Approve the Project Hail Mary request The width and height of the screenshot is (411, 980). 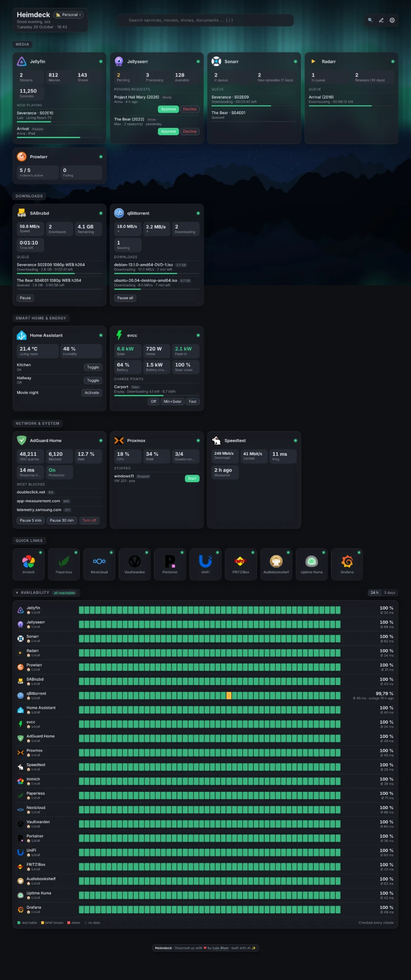168,109
